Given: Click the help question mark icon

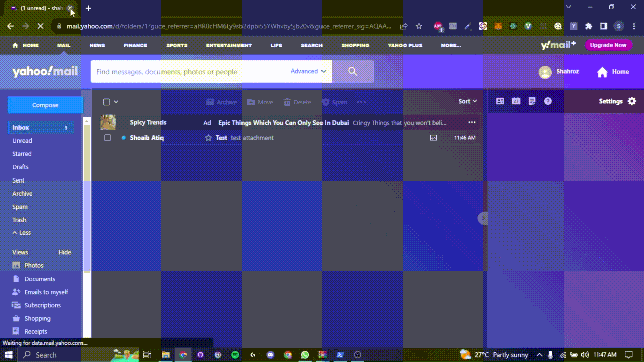Looking at the screenshot, I should 548,101.
